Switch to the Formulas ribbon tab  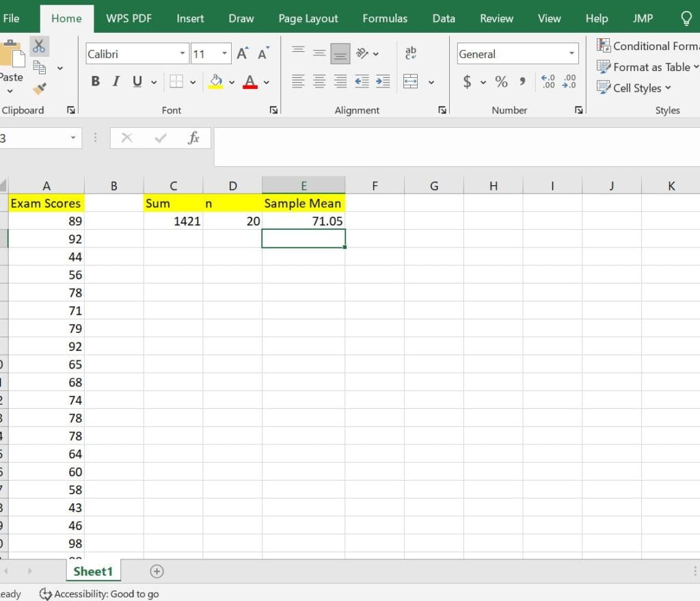tap(385, 18)
